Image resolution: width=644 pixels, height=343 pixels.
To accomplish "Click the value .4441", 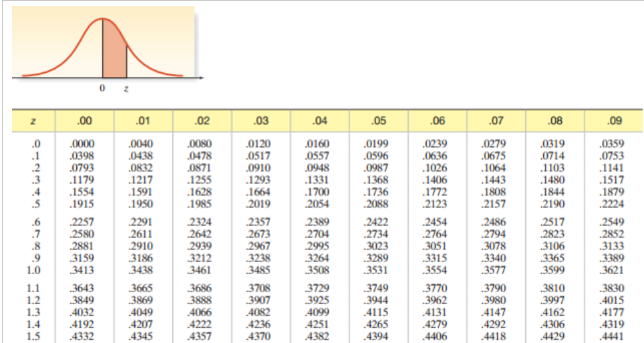I will [x=612, y=336].
